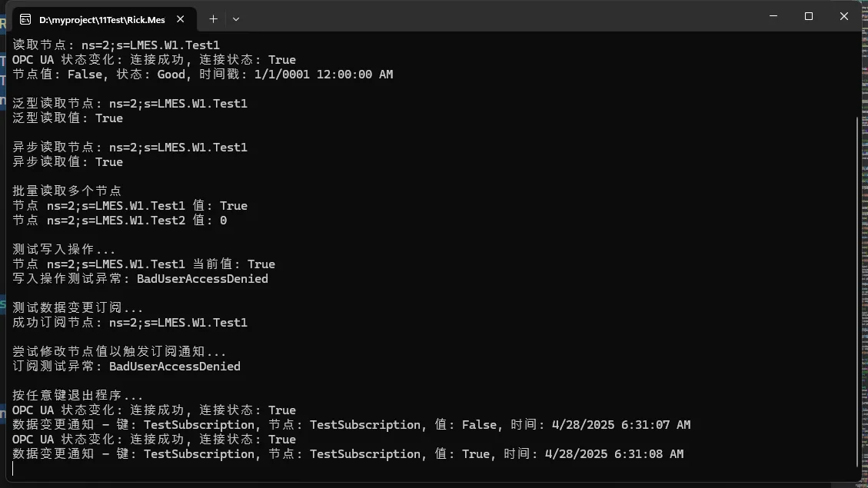The width and height of the screenshot is (868, 488).
Task: Click the timestamp 4/28/2025 6:31:08 AM
Action: pos(614,454)
